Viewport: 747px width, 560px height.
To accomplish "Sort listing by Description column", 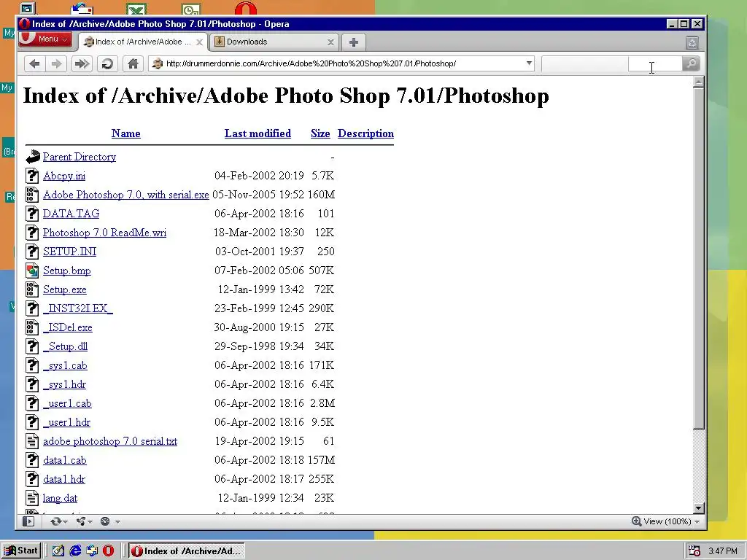I will tap(366, 134).
